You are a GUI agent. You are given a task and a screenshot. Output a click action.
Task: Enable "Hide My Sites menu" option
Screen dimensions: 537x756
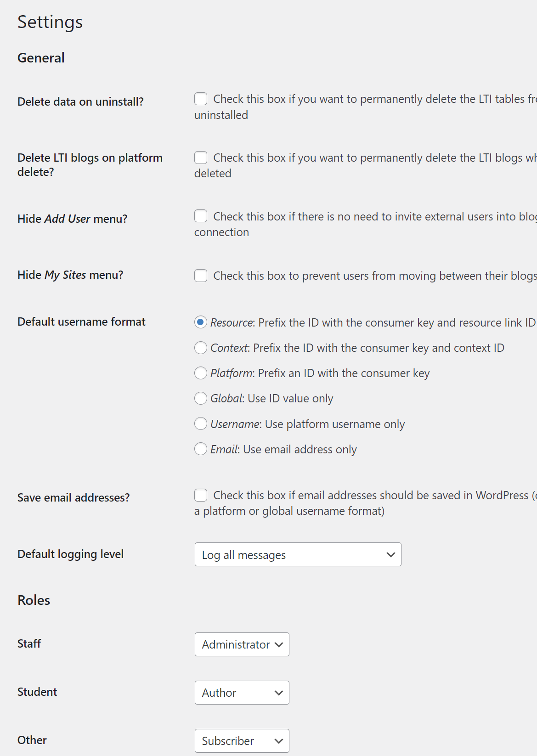201,276
